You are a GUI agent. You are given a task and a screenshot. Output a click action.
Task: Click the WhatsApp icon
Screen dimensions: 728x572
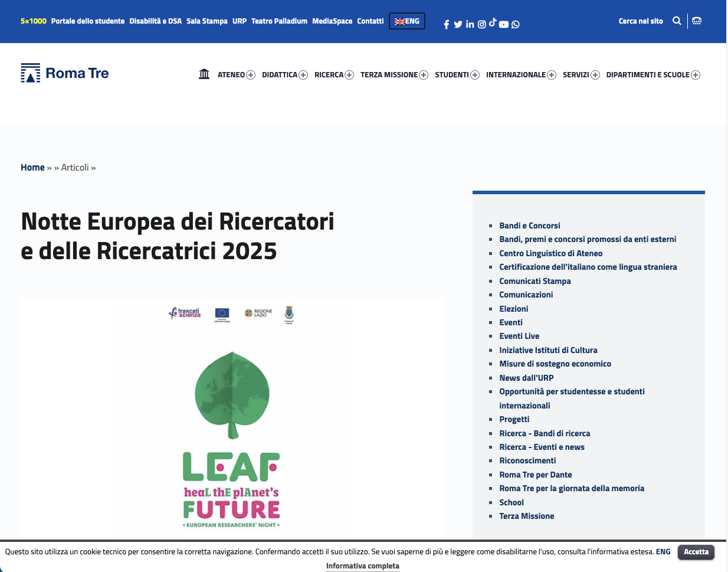[515, 24]
